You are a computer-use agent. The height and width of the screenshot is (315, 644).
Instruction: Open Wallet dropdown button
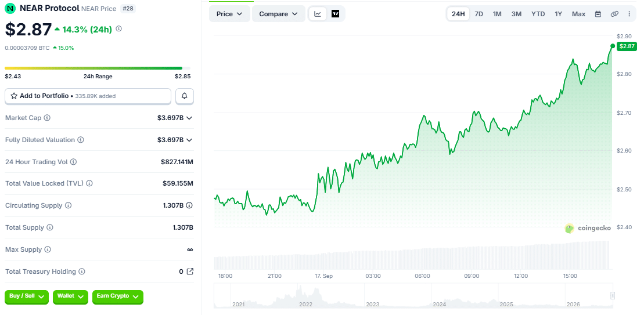click(x=70, y=296)
